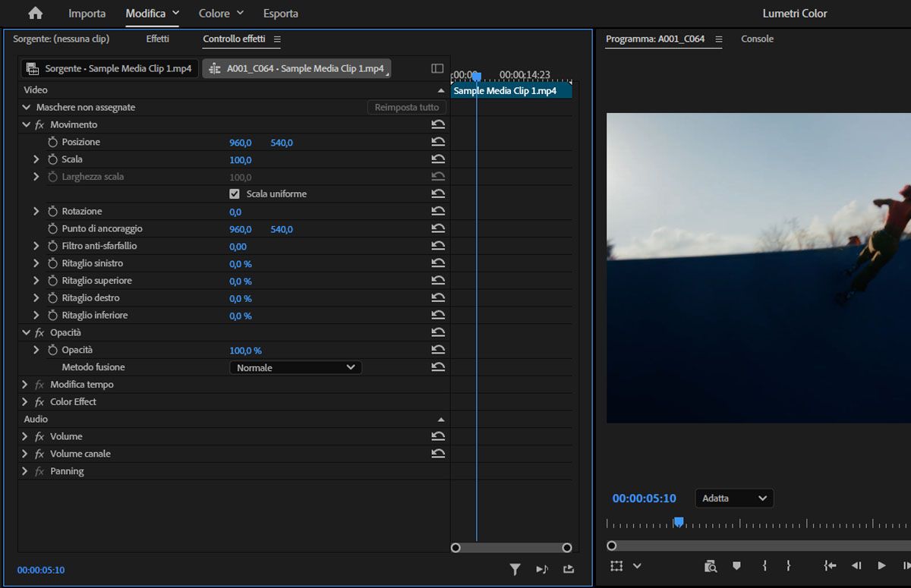Mark Out point in Program monitor
Screen dimensions: 911x588
point(789,566)
